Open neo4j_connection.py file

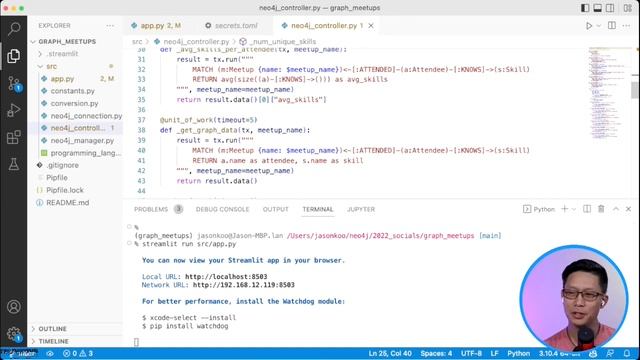(x=86, y=116)
